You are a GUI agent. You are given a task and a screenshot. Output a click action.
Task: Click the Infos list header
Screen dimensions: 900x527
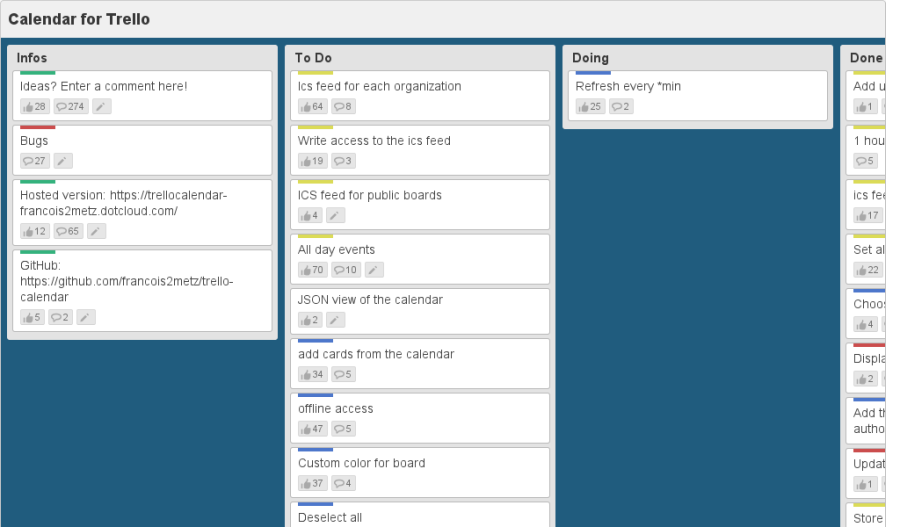tap(32, 58)
